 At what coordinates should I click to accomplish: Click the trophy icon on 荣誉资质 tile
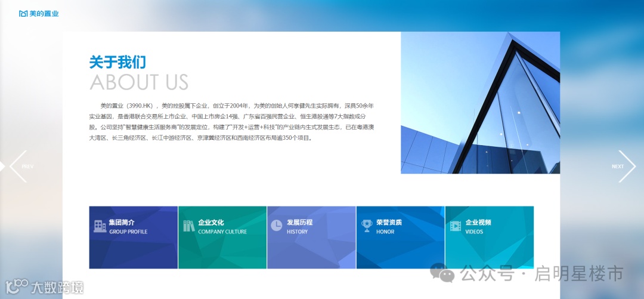pos(367,226)
